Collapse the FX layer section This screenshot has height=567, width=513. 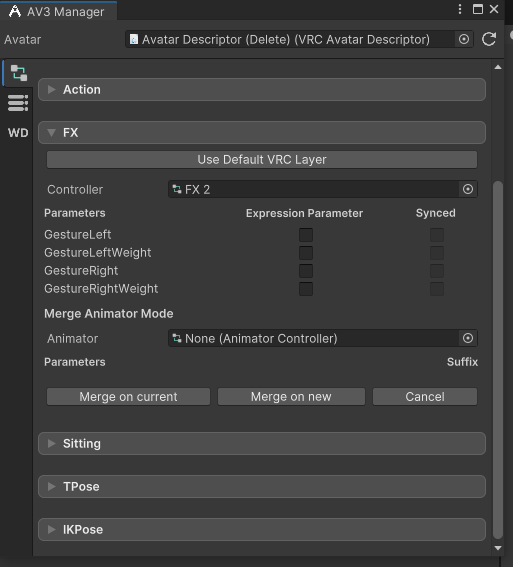point(262,132)
